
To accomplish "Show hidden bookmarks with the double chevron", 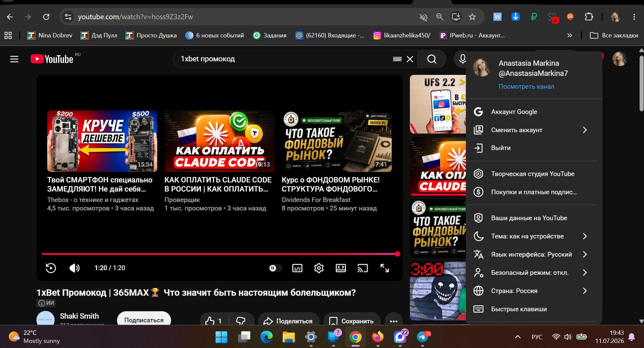I will click(570, 35).
